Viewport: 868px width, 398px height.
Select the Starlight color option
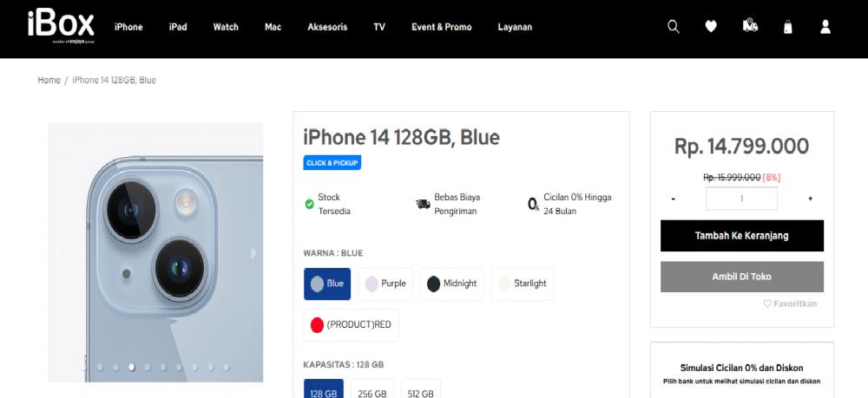coord(522,284)
